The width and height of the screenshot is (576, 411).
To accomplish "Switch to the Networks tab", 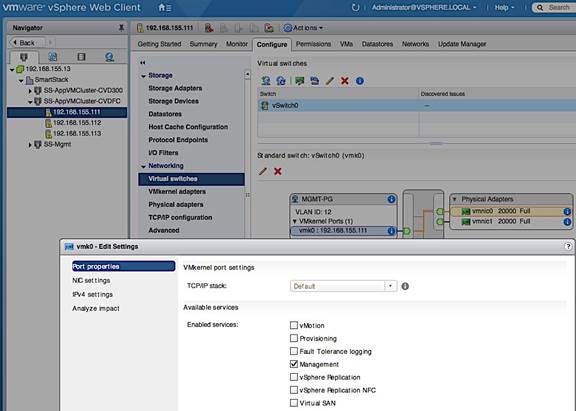I will [x=415, y=44].
